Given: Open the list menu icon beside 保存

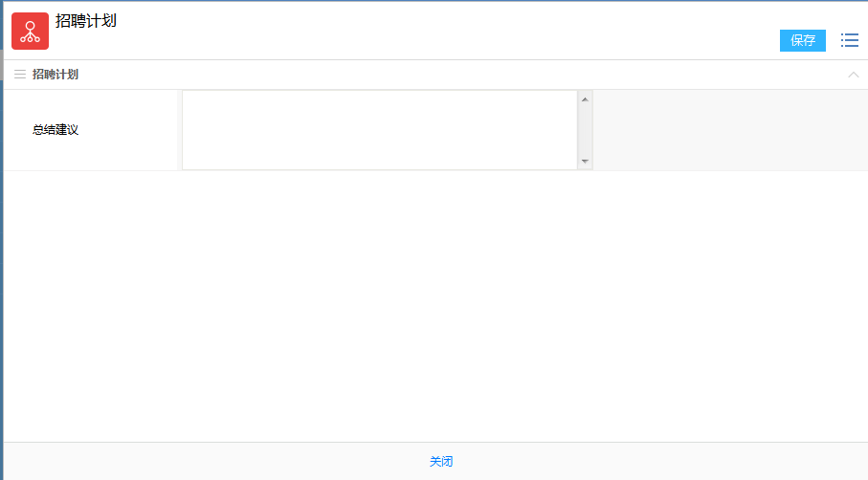Looking at the screenshot, I should point(849,40).
